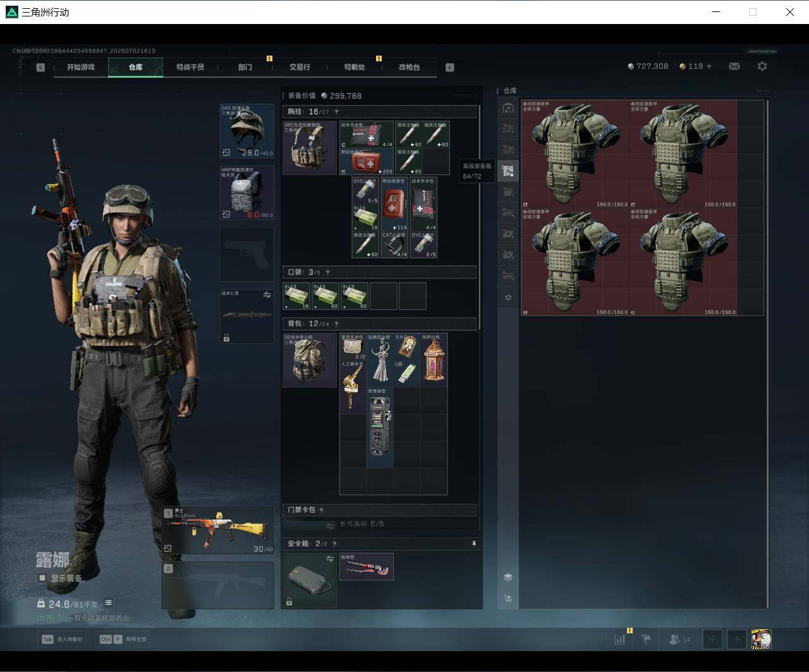This screenshot has height=672, width=809.
Task: Open the mail envelope icon
Action: (734, 66)
